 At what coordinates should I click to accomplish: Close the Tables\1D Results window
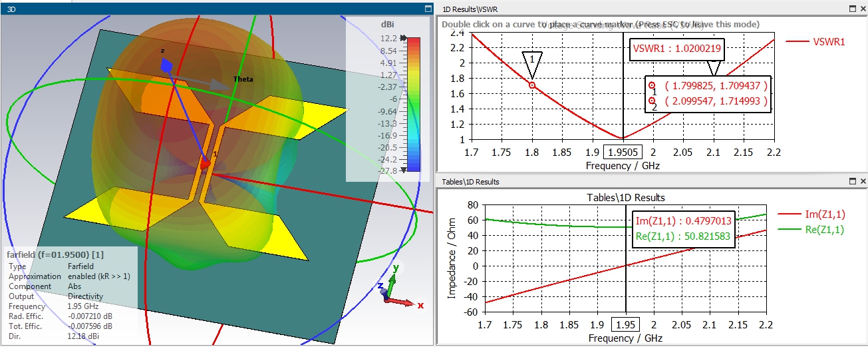click(863, 181)
